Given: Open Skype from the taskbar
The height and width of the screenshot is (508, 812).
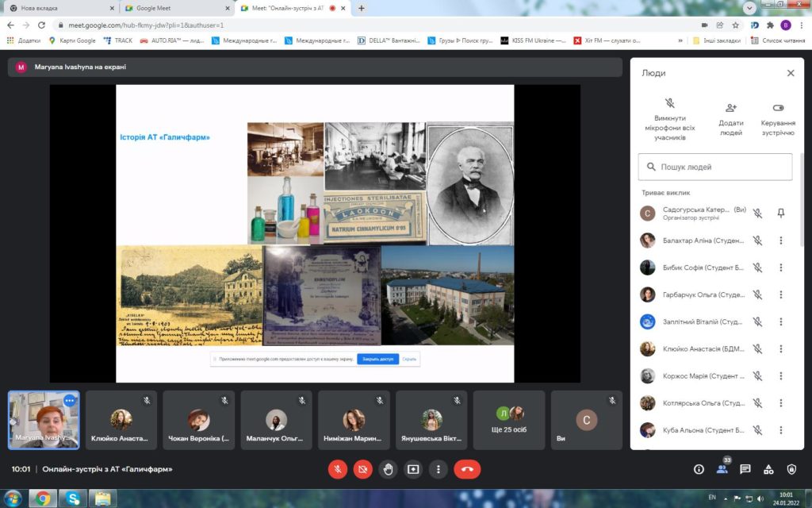Looking at the screenshot, I should pyautogui.click(x=72, y=498).
